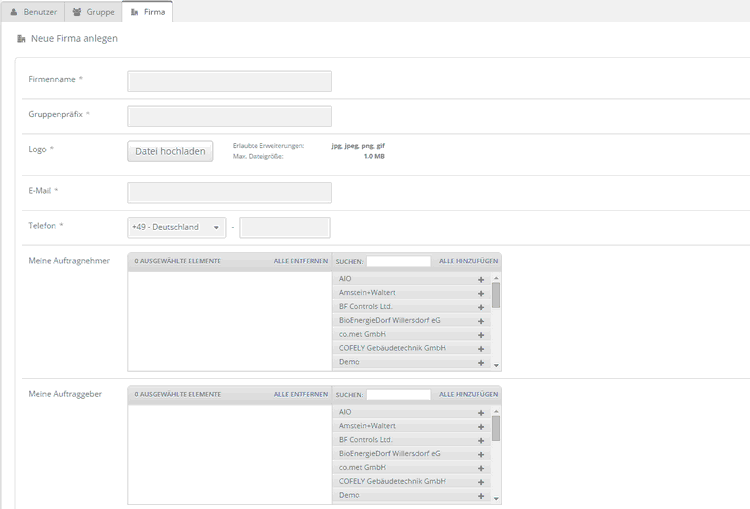Click the Datei hochladen button

[170, 151]
